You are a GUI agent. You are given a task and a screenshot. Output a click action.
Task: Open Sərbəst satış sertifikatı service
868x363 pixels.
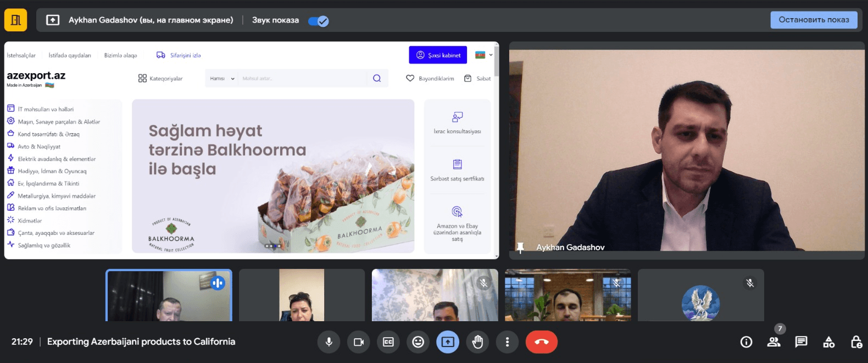(x=457, y=170)
